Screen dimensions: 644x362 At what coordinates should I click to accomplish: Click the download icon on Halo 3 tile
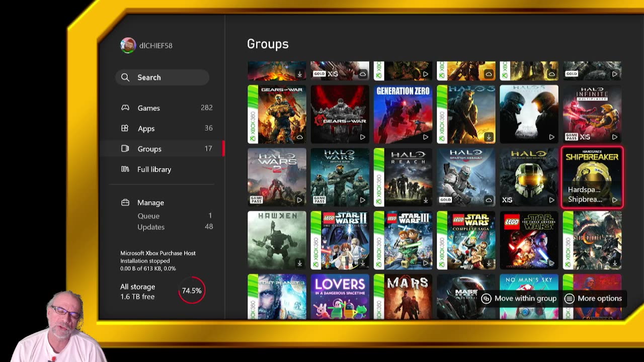pyautogui.click(x=489, y=137)
